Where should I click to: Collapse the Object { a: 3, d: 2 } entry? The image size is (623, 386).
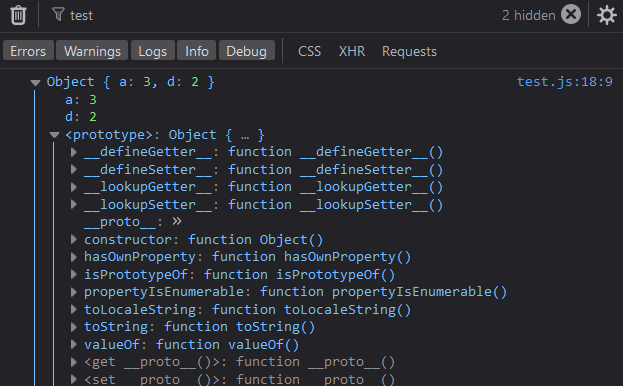pyautogui.click(x=35, y=83)
